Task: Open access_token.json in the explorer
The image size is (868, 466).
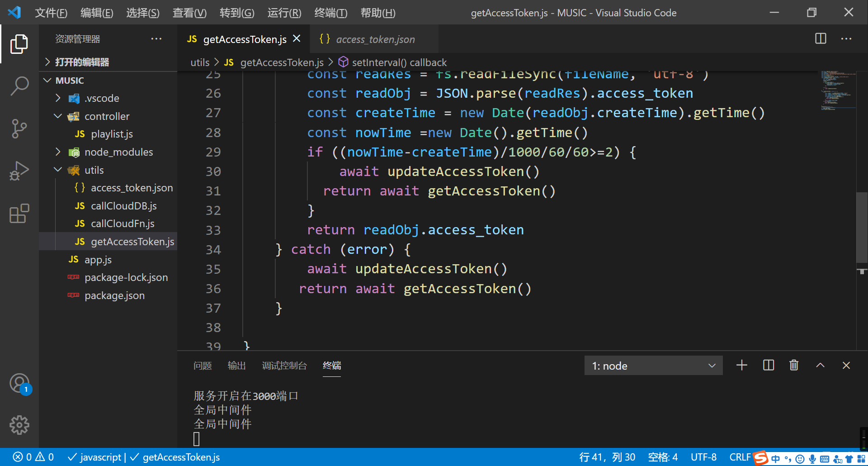Action: 108,188
